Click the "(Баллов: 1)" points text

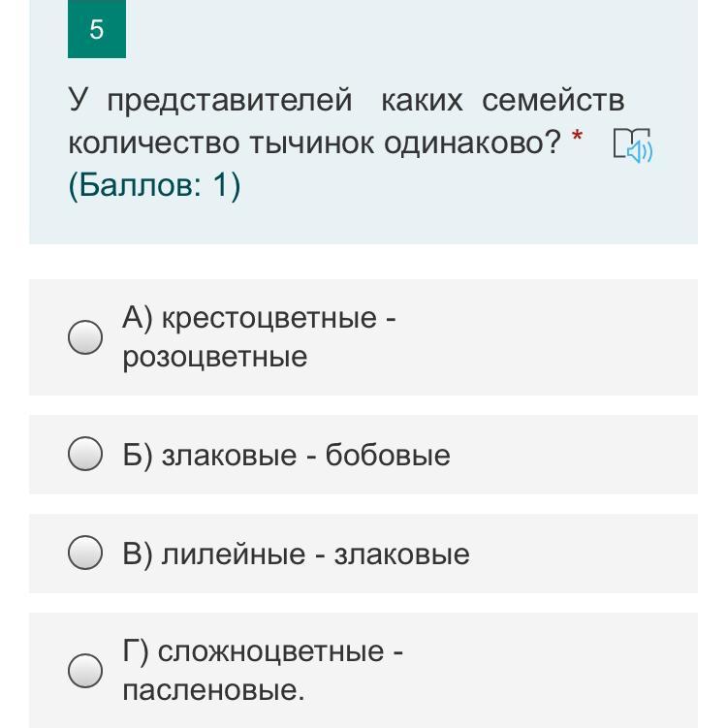pos(154,185)
